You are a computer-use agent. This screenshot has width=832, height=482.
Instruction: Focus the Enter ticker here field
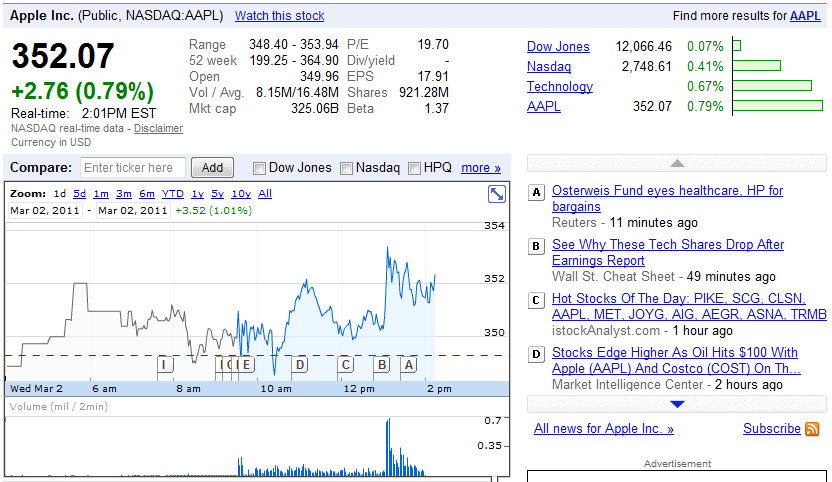point(133,168)
